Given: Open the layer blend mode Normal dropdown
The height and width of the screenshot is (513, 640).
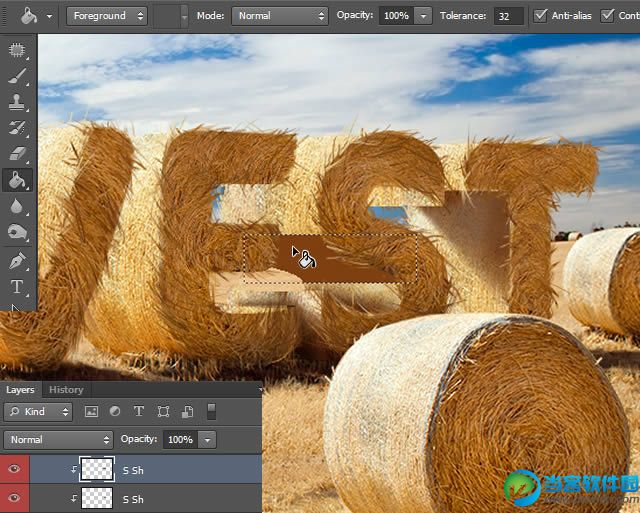Looking at the screenshot, I should pyautogui.click(x=59, y=440).
